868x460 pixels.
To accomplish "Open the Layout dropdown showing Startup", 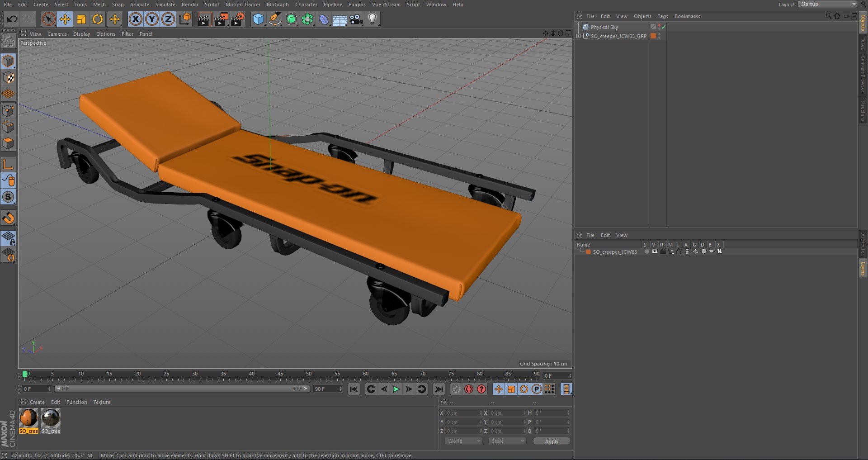I will point(827,4).
